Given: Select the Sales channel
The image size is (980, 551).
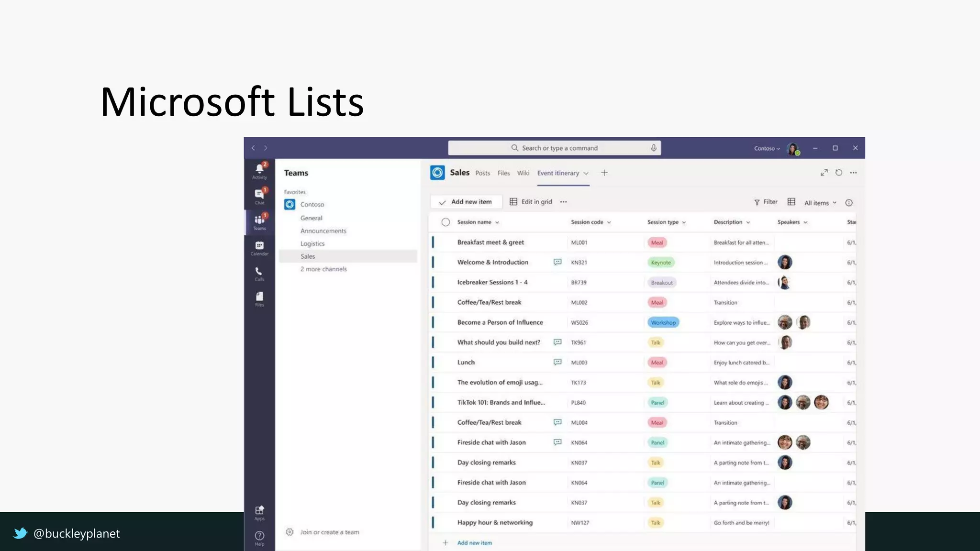Looking at the screenshot, I should click(x=348, y=256).
